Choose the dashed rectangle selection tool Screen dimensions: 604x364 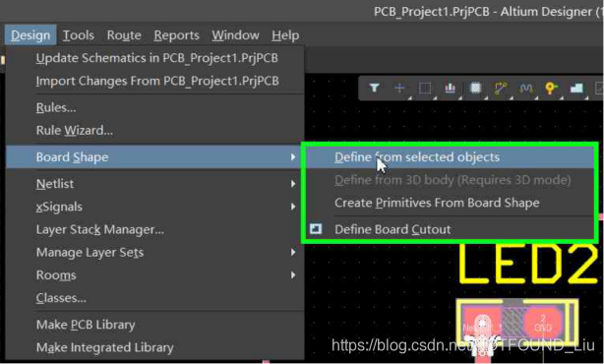pyautogui.click(x=425, y=89)
